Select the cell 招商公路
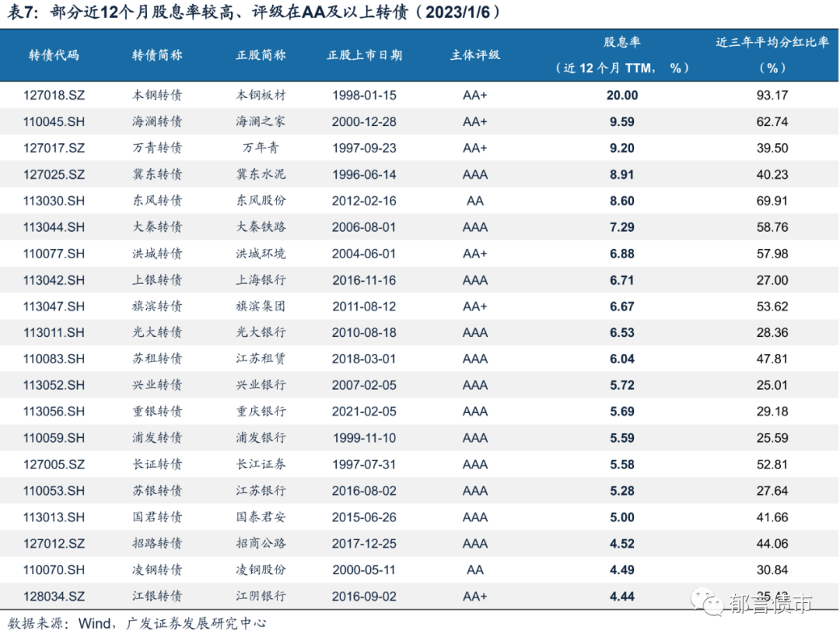Screen dimensions: 840x641 click(x=261, y=544)
